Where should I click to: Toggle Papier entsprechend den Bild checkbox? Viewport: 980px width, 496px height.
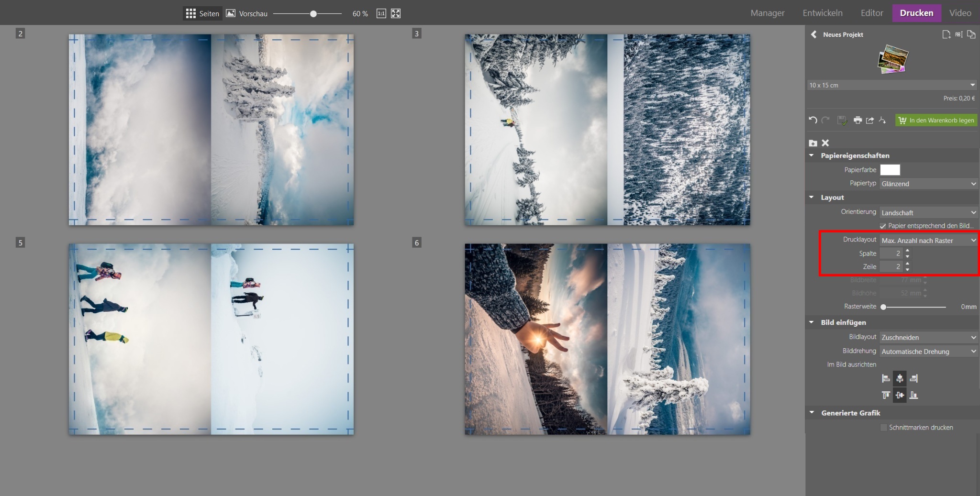click(883, 226)
